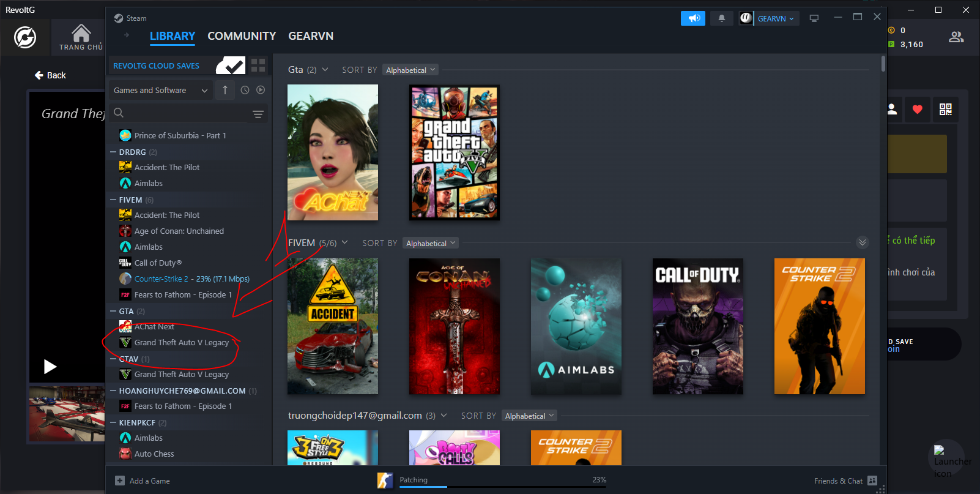Open the library advanced filter icon
Image resolution: width=980 pixels, height=494 pixels.
[258, 114]
